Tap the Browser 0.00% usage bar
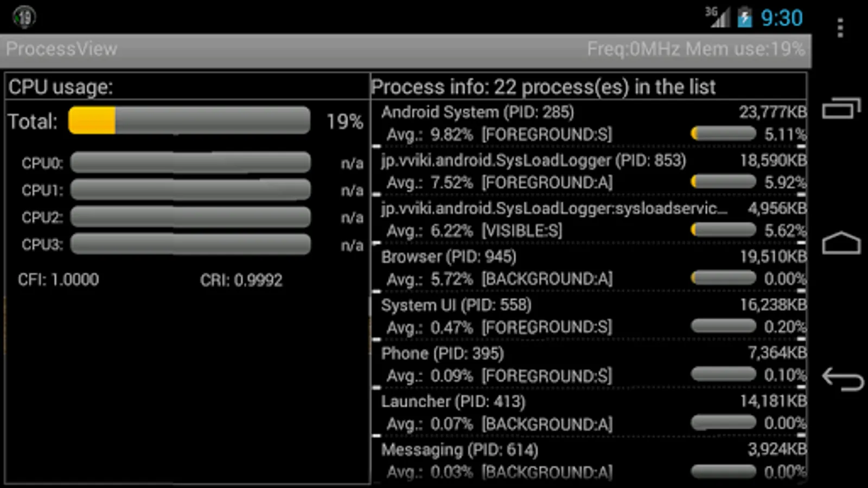The height and width of the screenshot is (488, 868). pyautogui.click(x=723, y=278)
